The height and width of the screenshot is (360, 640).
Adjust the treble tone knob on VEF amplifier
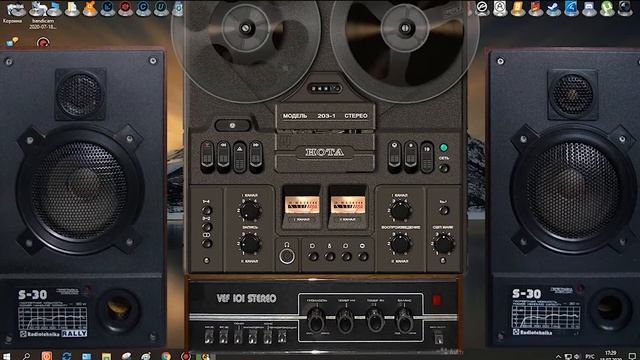point(375,320)
